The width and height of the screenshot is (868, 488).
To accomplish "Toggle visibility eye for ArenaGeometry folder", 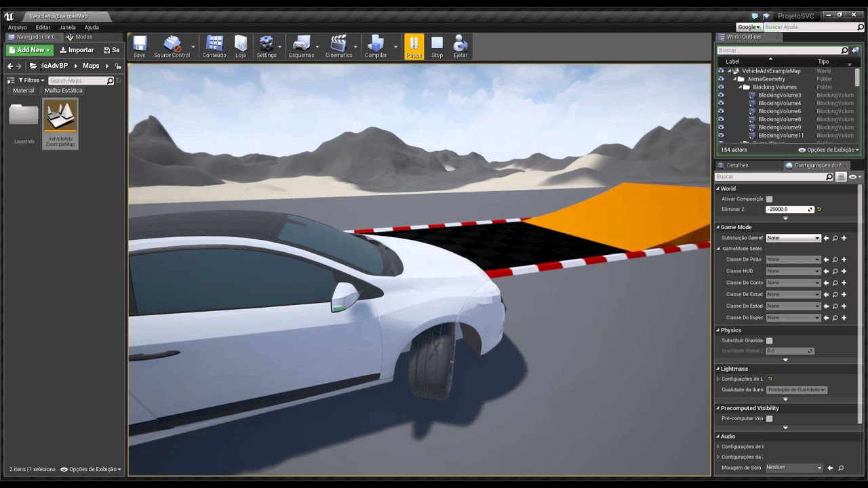I will [x=721, y=79].
